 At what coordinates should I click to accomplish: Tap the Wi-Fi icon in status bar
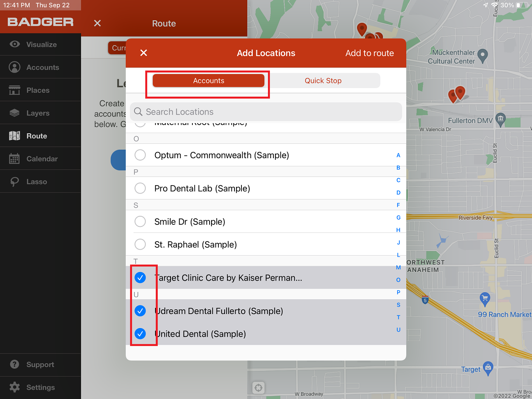pyautogui.click(x=495, y=5)
